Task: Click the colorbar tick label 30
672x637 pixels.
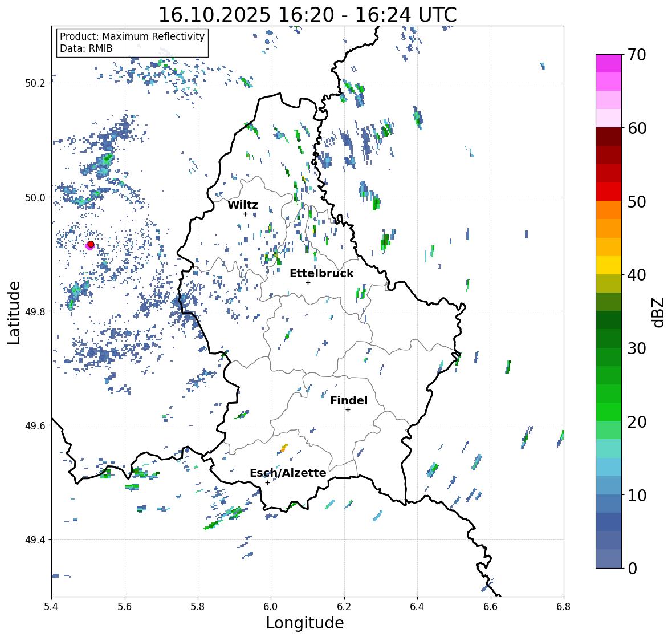Action: point(637,348)
